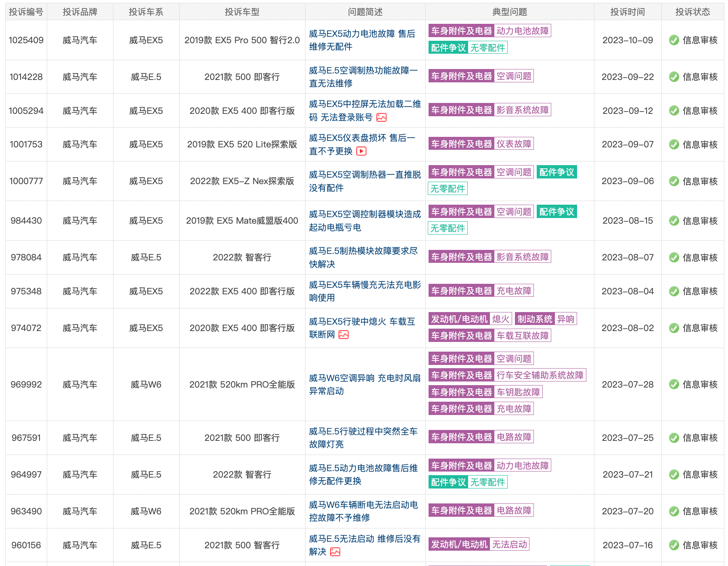Click date cell '2023-07-28'
This screenshot has height=566, width=728.
click(x=628, y=385)
